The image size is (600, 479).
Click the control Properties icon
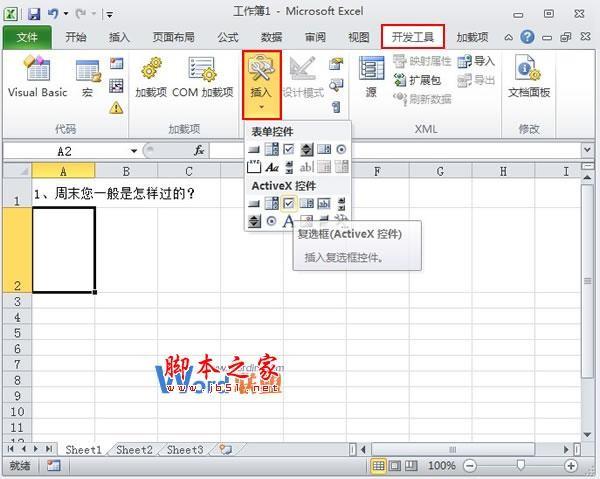(x=336, y=64)
